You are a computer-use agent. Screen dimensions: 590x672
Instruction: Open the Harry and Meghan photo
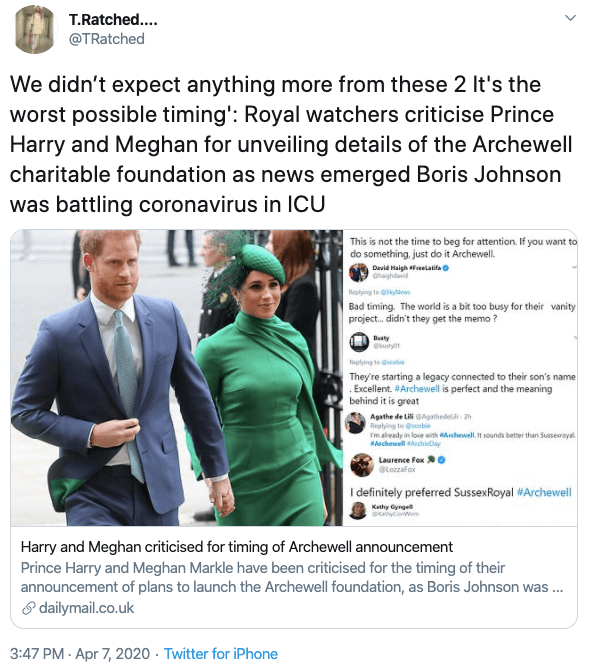point(177,378)
